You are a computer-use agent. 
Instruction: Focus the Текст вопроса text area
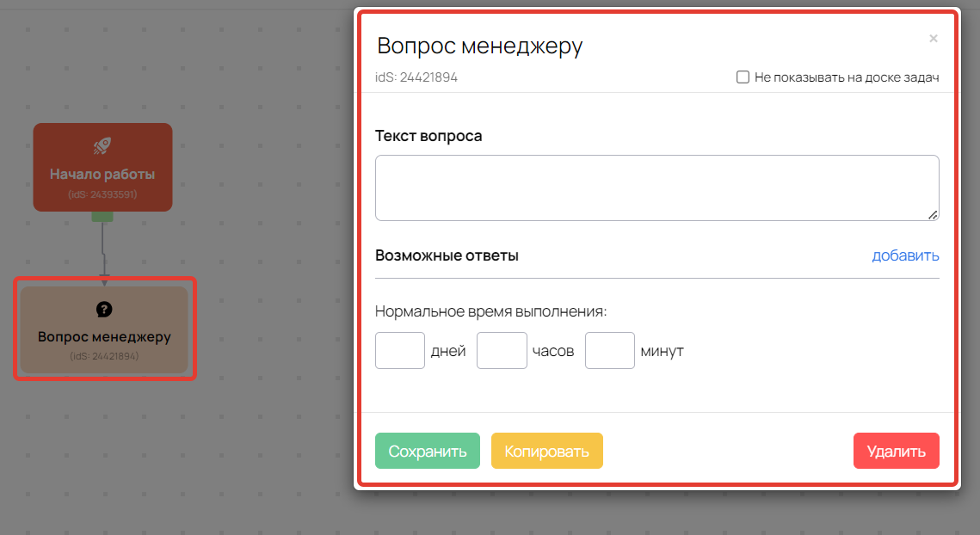[x=656, y=188]
